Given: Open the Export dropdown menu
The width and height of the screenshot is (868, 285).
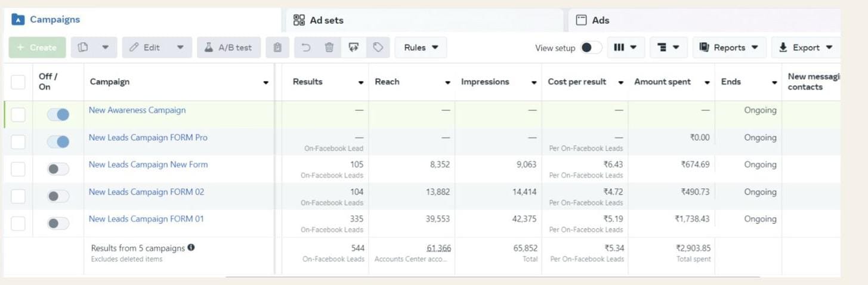Looking at the screenshot, I should point(805,48).
